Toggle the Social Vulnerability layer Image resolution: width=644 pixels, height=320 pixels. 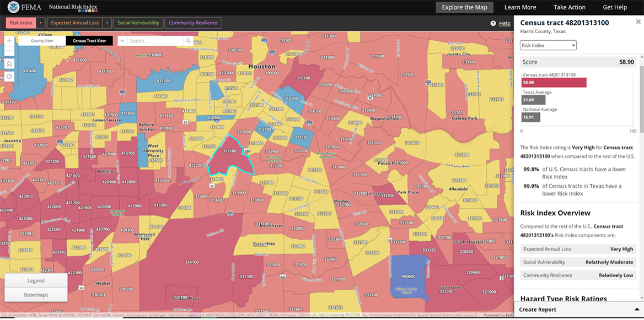click(x=138, y=23)
